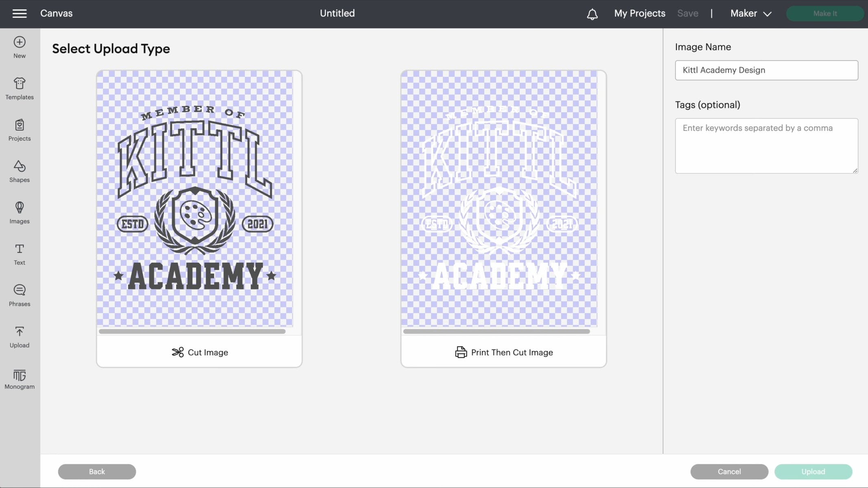Open the Phrases speech bubble icon

(x=20, y=290)
